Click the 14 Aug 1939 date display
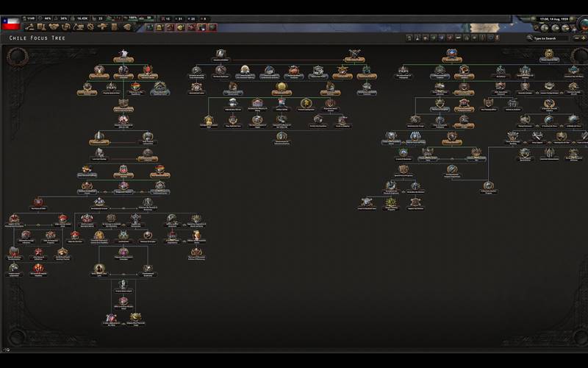588x368 pixels. 554,18
